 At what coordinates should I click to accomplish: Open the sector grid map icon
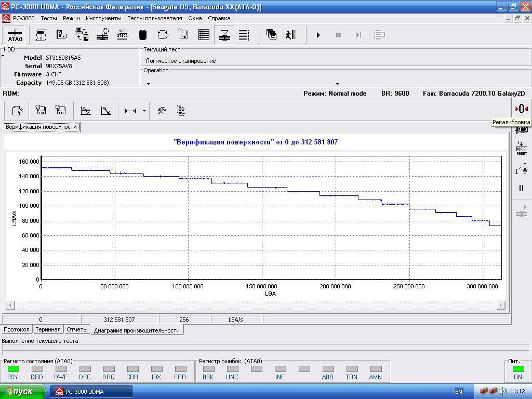(x=204, y=35)
